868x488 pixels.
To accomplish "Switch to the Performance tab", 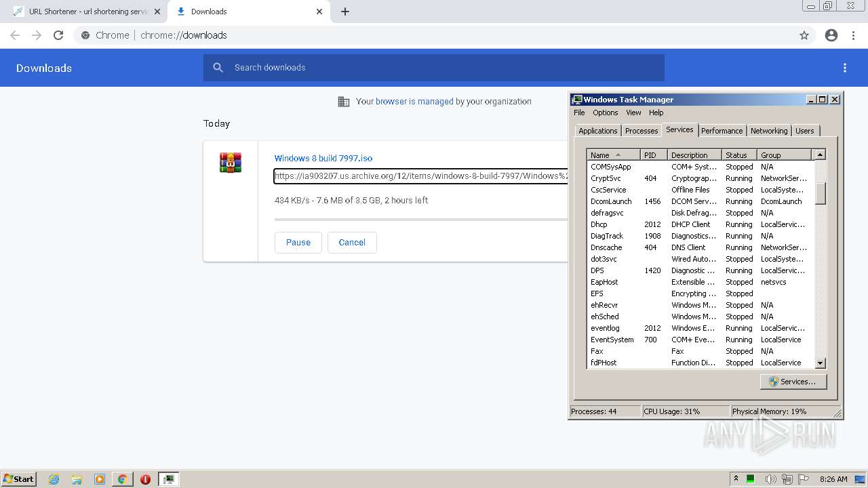I will [722, 131].
